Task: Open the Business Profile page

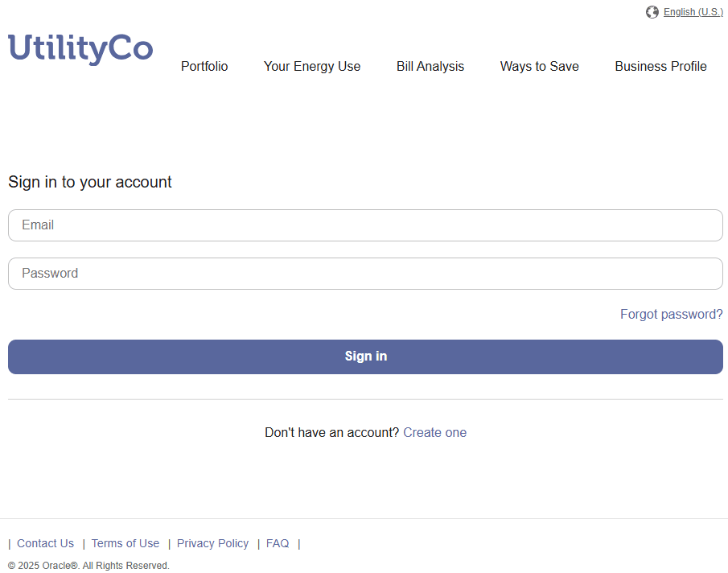Action: pos(660,67)
